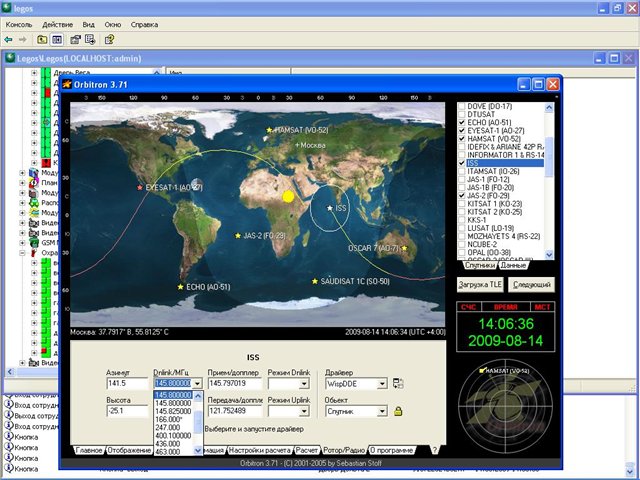
Task: Click the help icon in Legos toolbar
Action: (x=109, y=40)
